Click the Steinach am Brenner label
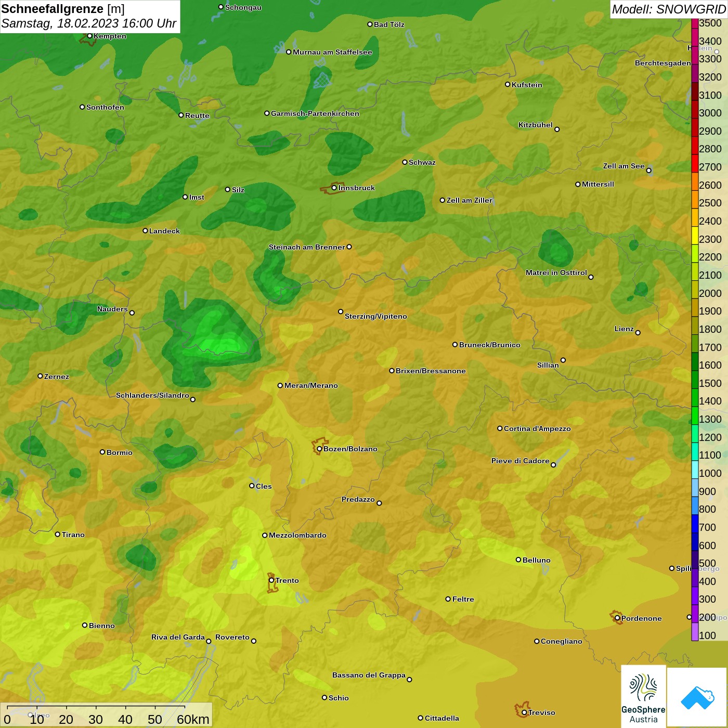Viewport: 728px width, 728px height. tap(307, 247)
